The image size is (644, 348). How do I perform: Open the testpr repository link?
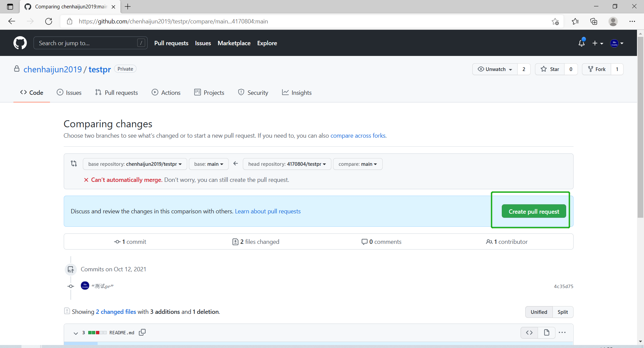tap(100, 69)
